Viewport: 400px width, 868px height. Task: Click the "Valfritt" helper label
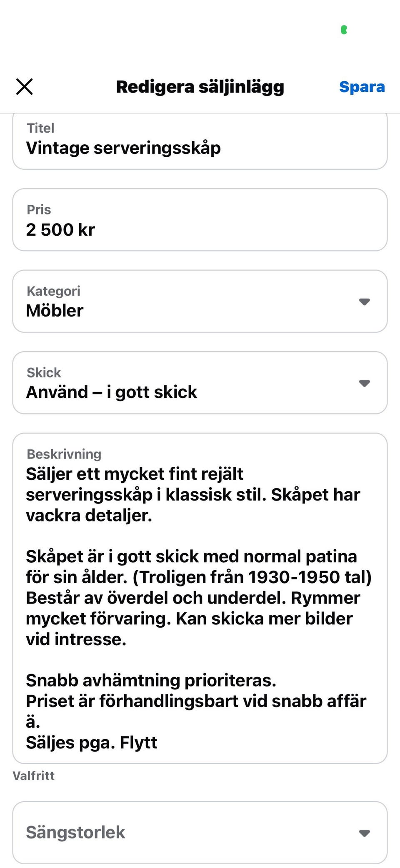(x=34, y=775)
